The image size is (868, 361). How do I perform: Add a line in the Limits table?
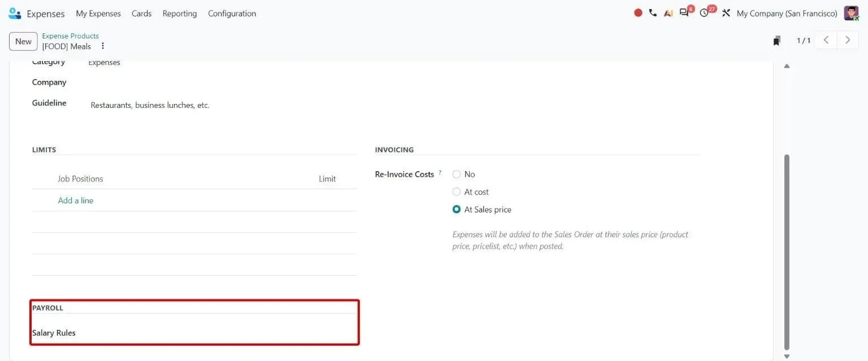point(76,201)
